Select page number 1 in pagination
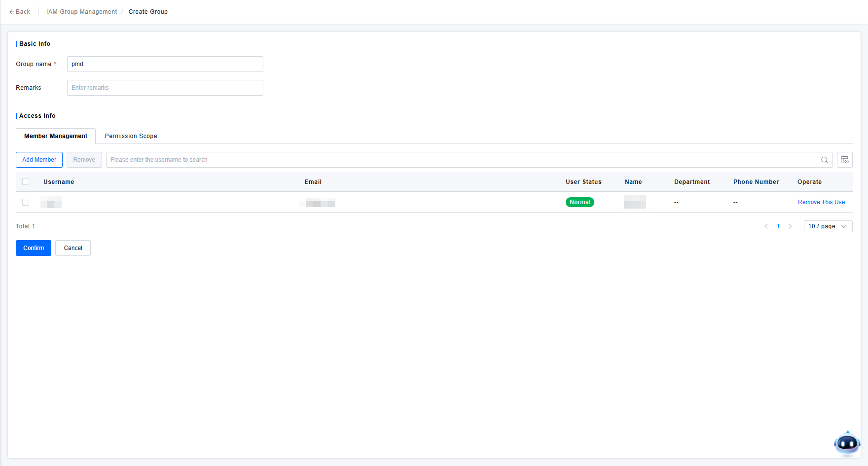 (778, 226)
